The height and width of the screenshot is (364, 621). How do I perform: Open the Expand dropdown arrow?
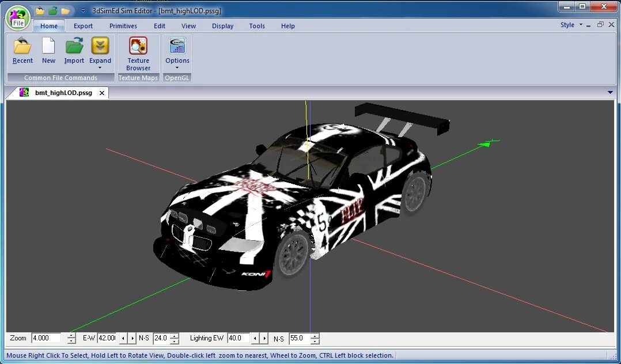pyautogui.click(x=100, y=68)
